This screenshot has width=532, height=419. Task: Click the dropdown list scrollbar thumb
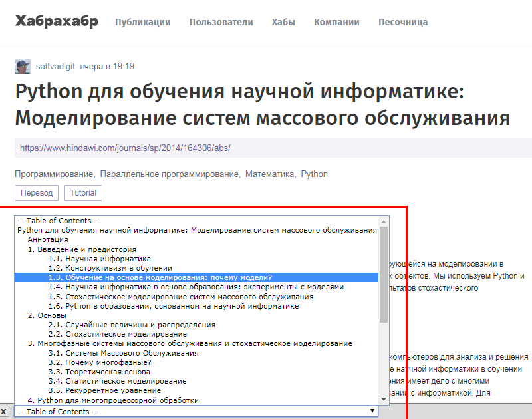(x=384, y=275)
